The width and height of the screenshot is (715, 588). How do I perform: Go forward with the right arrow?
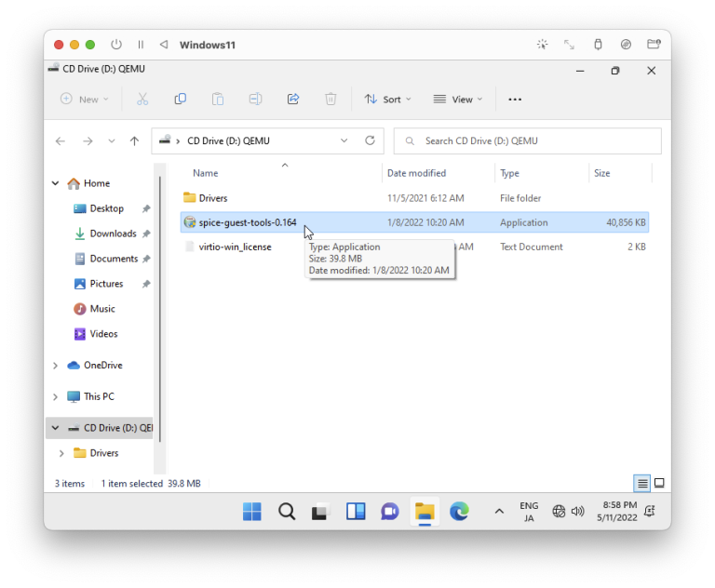coord(88,140)
